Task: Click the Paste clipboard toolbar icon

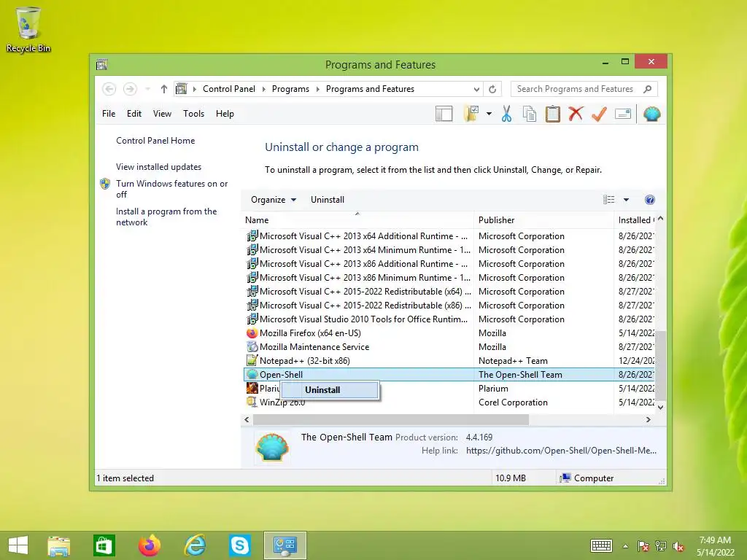Action: click(553, 114)
